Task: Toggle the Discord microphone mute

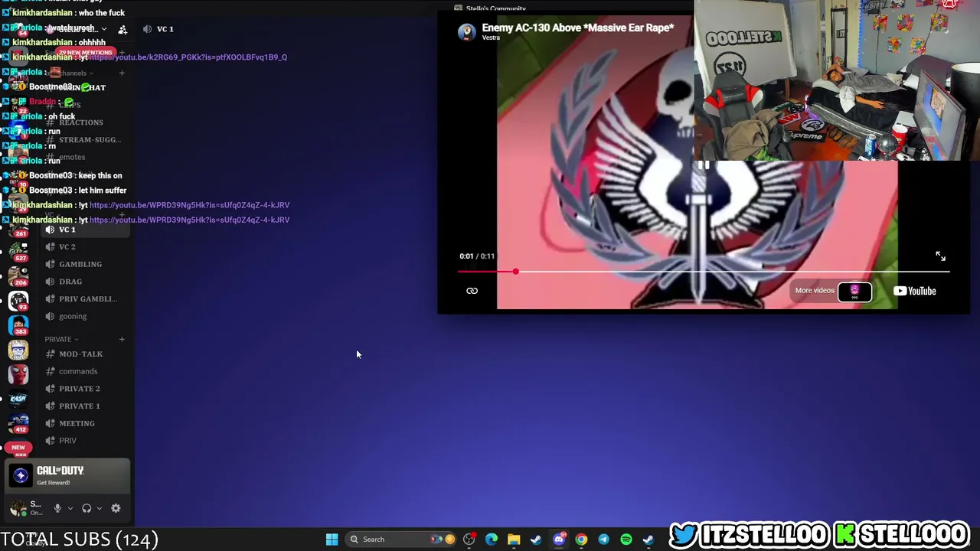Action: coord(57,508)
